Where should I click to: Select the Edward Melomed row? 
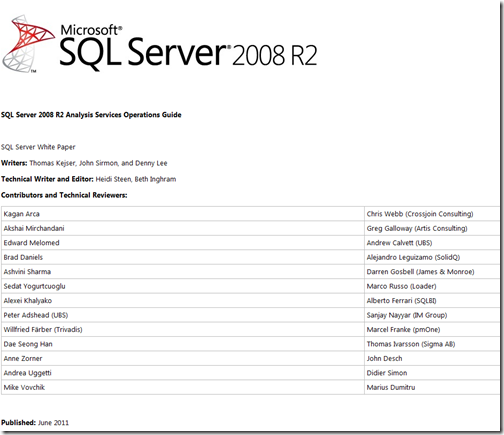(x=250, y=243)
